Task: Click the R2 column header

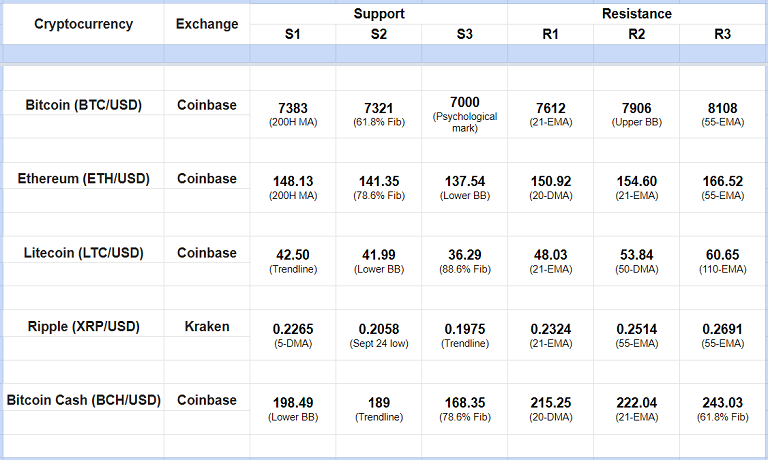Action: (637, 35)
